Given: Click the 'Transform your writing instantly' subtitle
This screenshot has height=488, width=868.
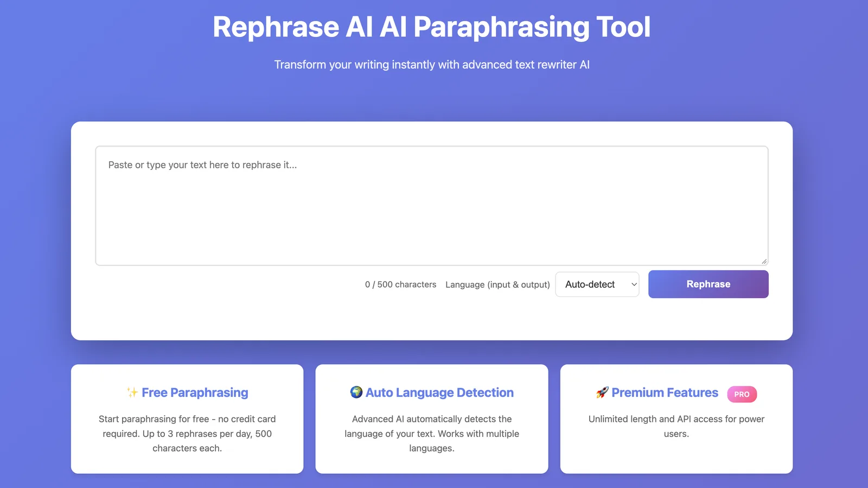Looking at the screenshot, I should (x=432, y=65).
